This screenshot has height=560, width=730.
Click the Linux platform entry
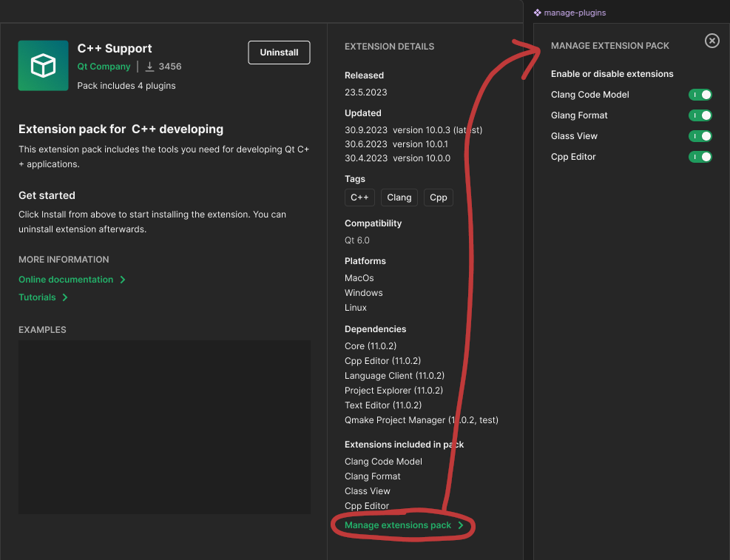coord(356,308)
